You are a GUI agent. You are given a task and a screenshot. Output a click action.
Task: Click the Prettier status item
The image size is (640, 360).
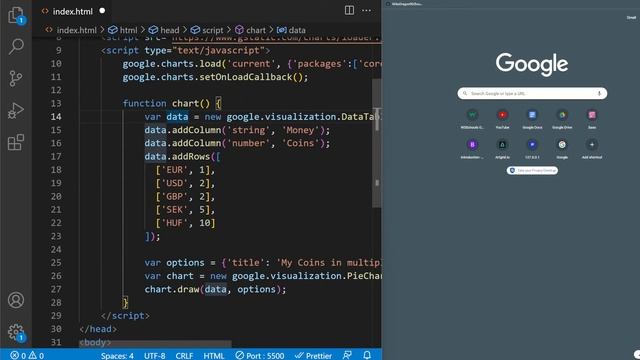(x=313, y=356)
